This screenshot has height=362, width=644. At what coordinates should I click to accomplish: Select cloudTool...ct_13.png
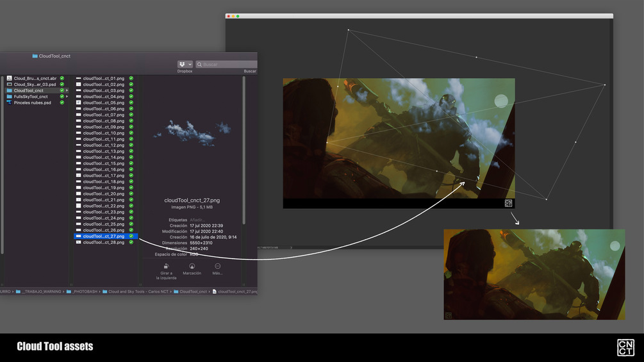pyautogui.click(x=106, y=151)
